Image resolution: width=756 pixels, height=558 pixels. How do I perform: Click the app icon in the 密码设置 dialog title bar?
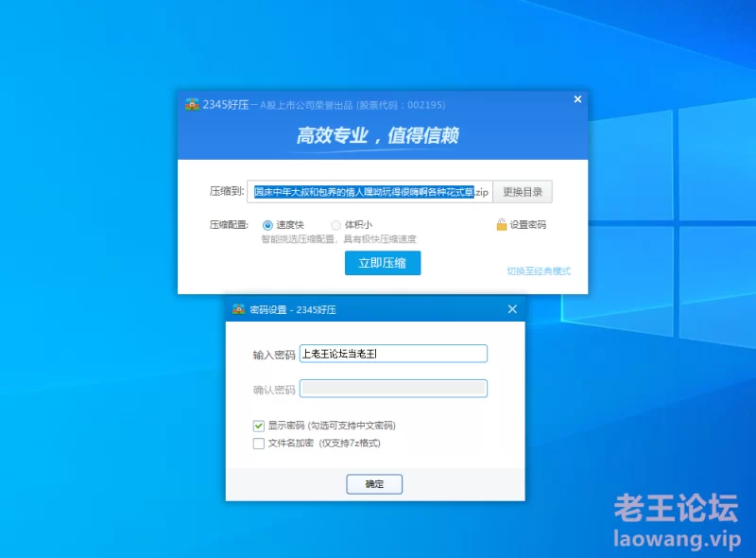pos(238,309)
